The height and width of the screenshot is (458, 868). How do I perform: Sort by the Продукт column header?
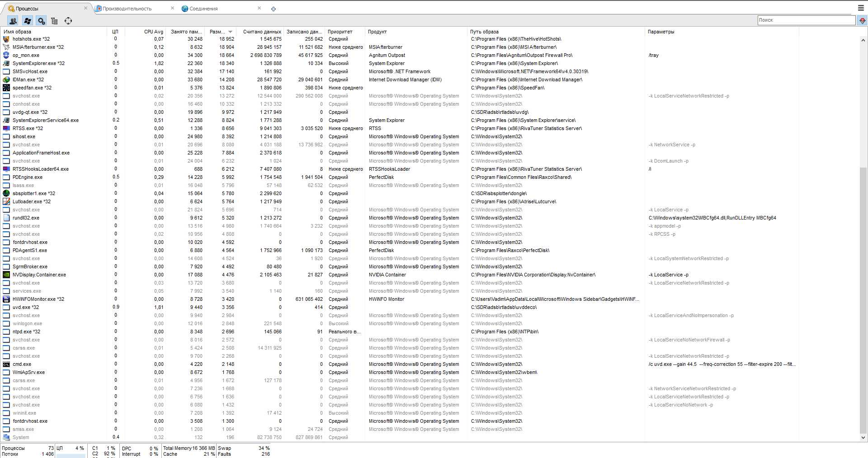tap(377, 32)
